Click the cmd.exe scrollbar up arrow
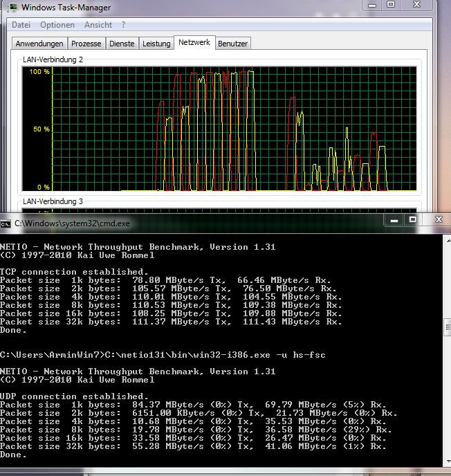Image resolution: width=451 pixels, height=476 pixels. (x=448, y=241)
